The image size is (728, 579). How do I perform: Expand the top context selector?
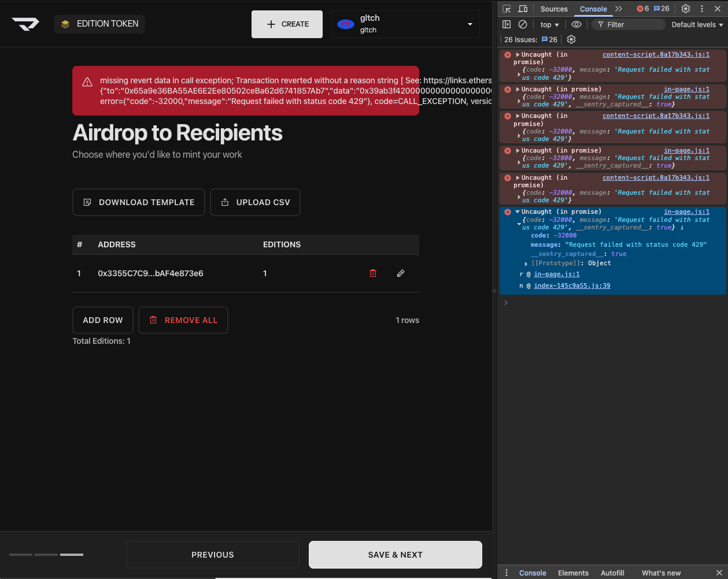(549, 25)
